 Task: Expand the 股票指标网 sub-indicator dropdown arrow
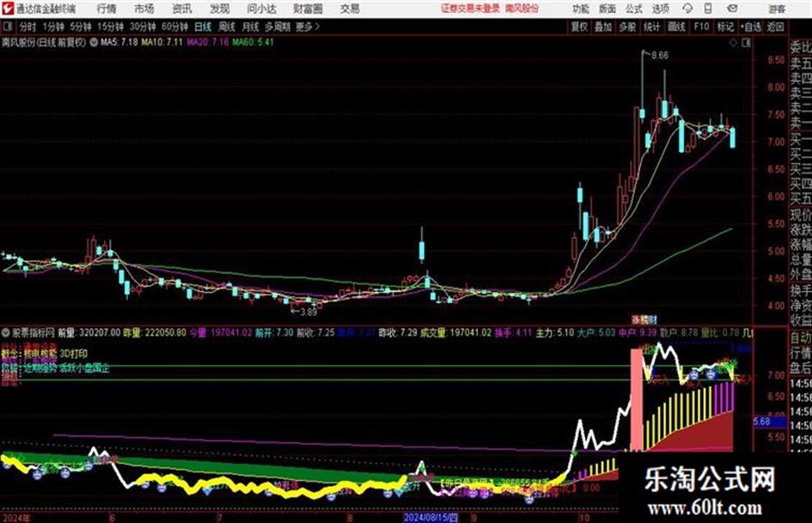6,332
